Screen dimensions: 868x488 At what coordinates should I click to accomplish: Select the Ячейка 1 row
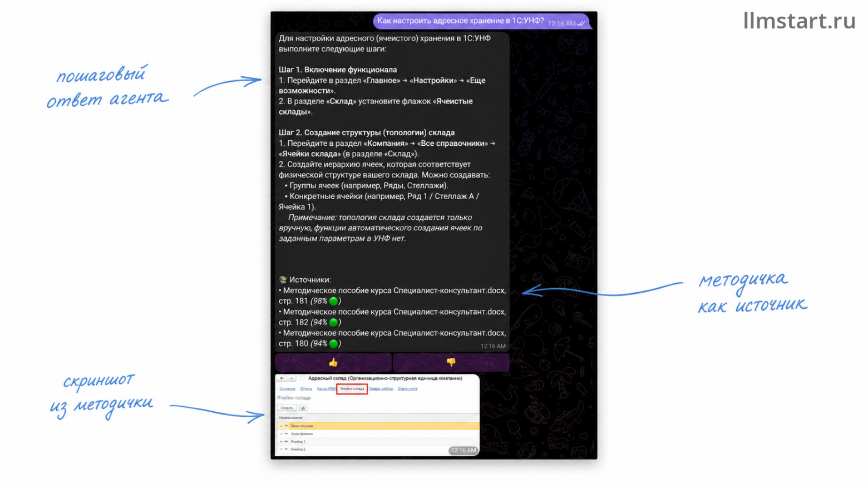378,442
